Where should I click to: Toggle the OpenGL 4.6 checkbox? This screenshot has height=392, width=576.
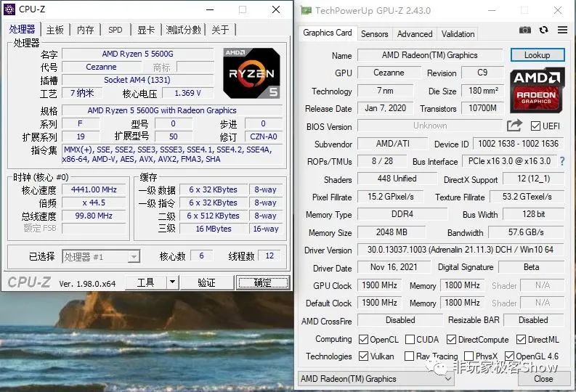[509, 356]
